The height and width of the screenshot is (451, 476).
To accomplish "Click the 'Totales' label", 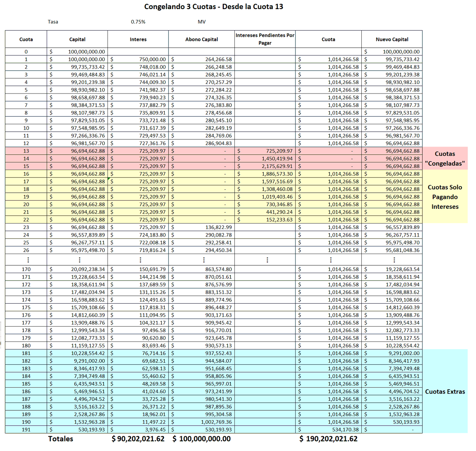I will pos(61,439).
